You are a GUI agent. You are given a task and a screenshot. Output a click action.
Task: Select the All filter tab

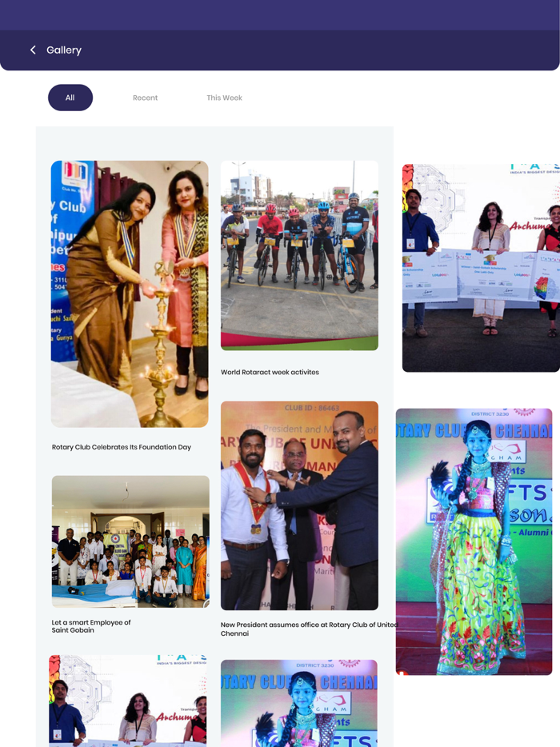pos(70,98)
